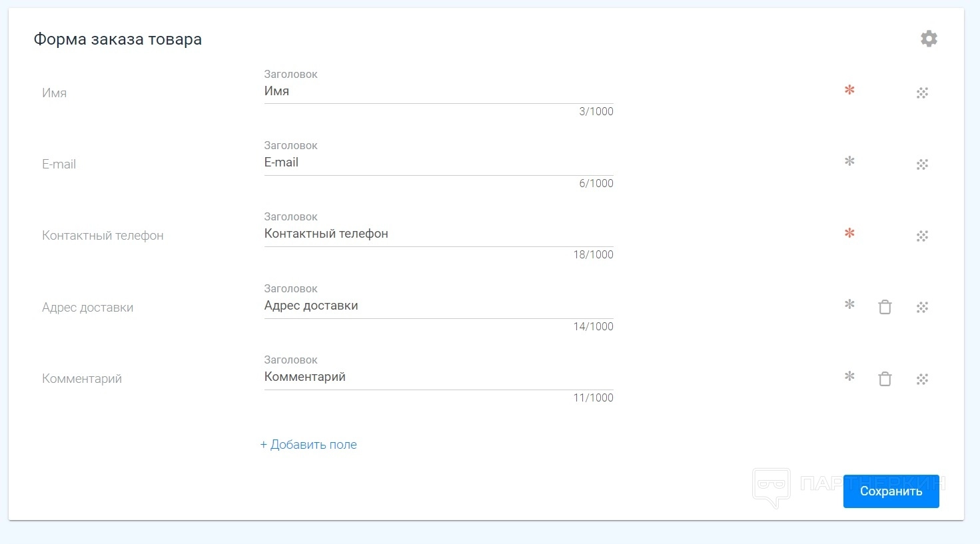The height and width of the screenshot is (544, 980).
Task: Focus the E-mail title input field
Action: pos(438,163)
